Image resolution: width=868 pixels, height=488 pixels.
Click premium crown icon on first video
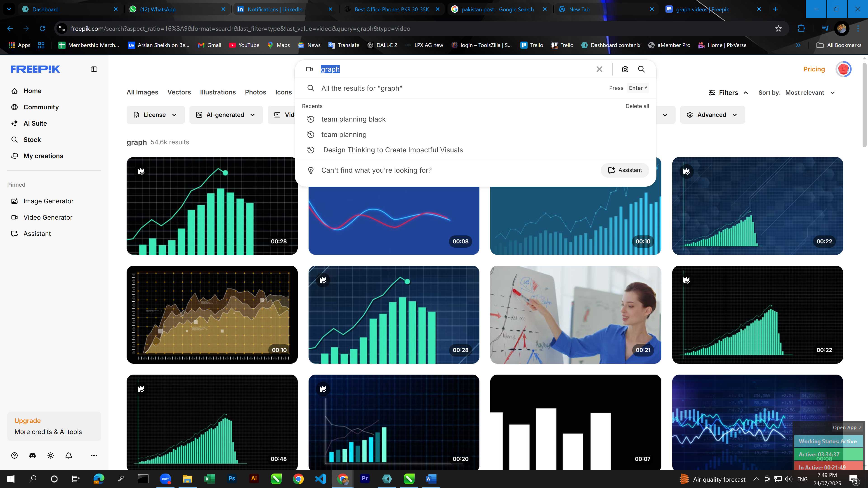(141, 171)
